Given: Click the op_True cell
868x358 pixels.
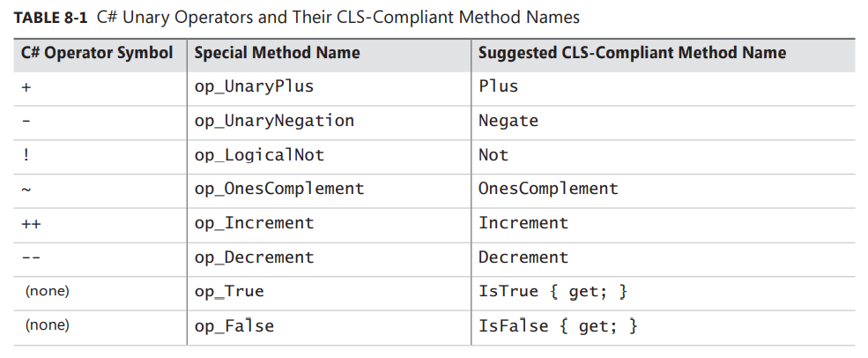Looking at the screenshot, I should pyautogui.click(x=229, y=292).
